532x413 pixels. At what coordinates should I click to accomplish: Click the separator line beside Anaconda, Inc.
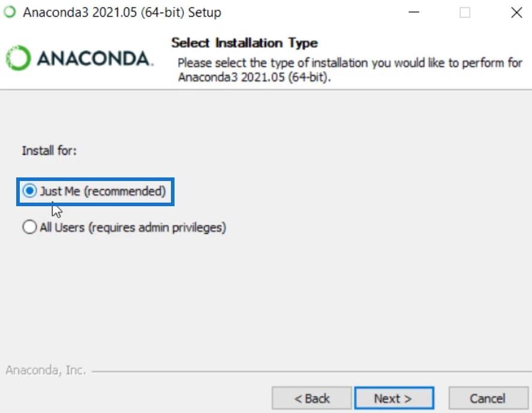(311, 372)
